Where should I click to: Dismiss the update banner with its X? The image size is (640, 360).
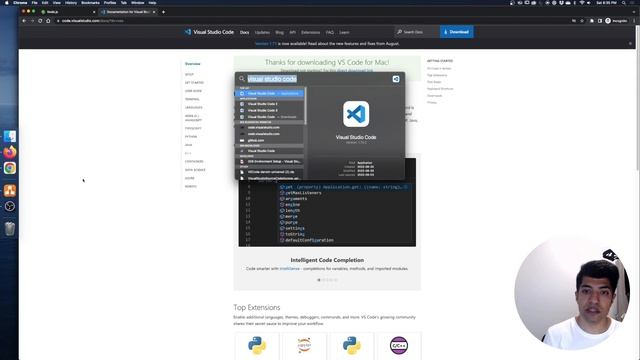(630, 43)
